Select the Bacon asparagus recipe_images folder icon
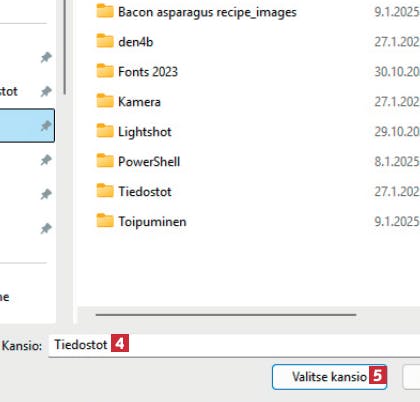The width and height of the screenshot is (420, 402). (x=105, y=11)
